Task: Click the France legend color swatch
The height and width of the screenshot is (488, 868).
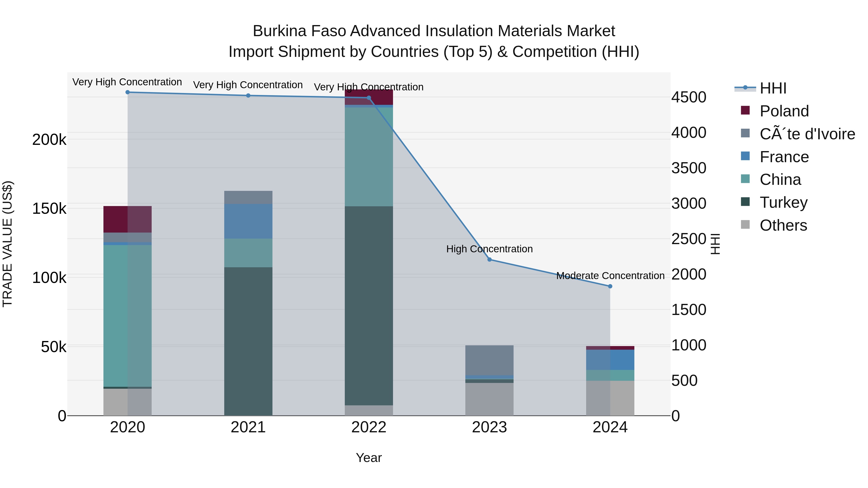Action: pos(745,156)
